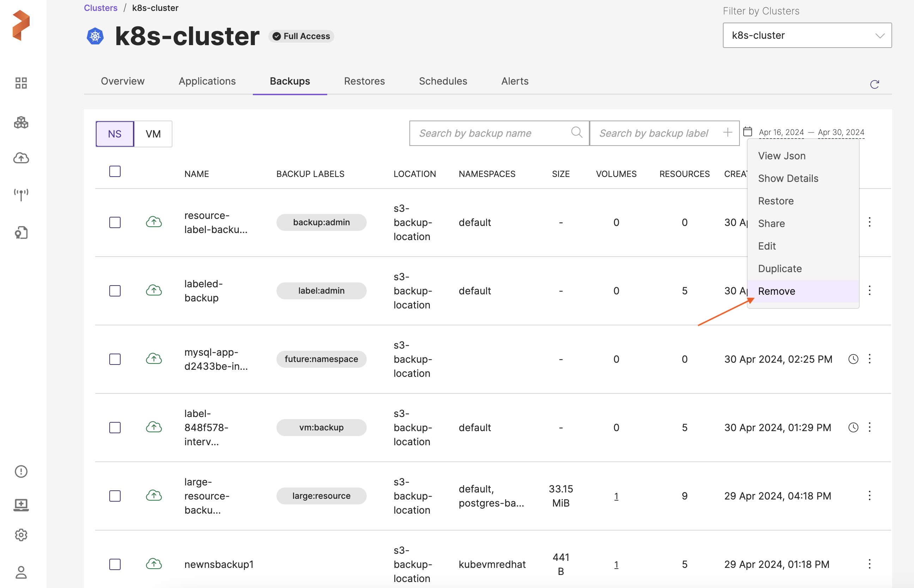Choose Remove from the context menu

click(776, 291)
